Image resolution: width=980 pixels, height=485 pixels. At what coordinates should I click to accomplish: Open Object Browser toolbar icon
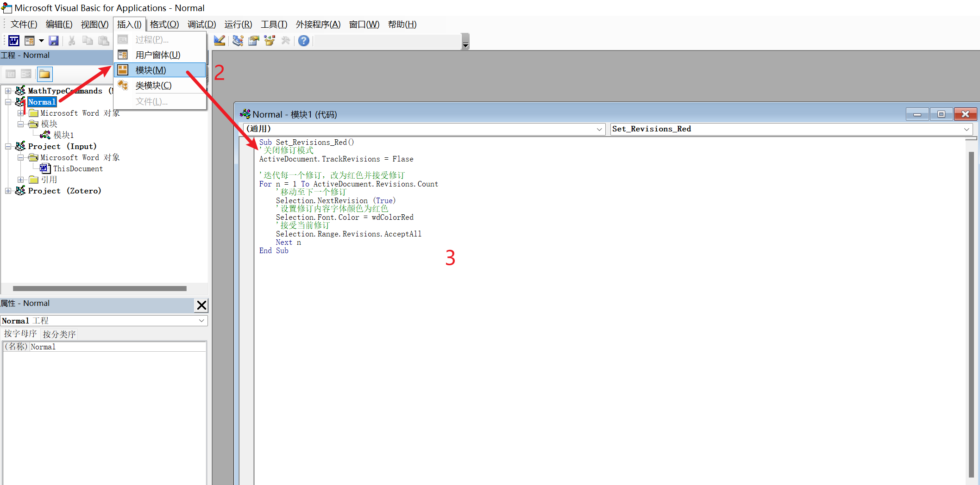[270, 41]
